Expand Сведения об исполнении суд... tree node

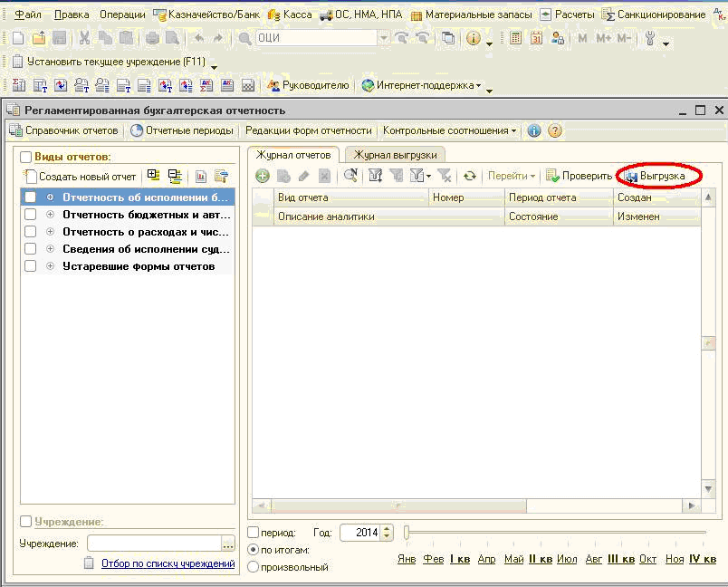pyautogui.click(x=50, y=249)
